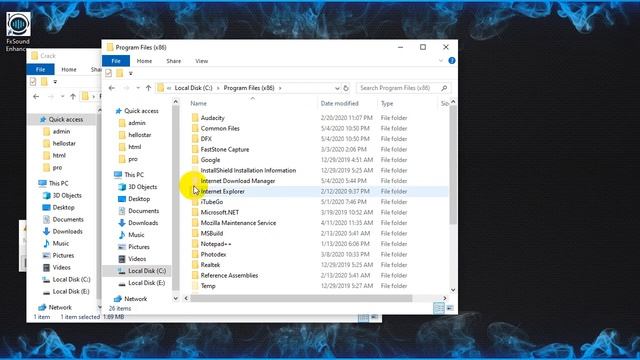This screenshot has width=640, height=360.
Task: Click chevron after Program Files (x86) in address bar
Action: pos(280,88)
